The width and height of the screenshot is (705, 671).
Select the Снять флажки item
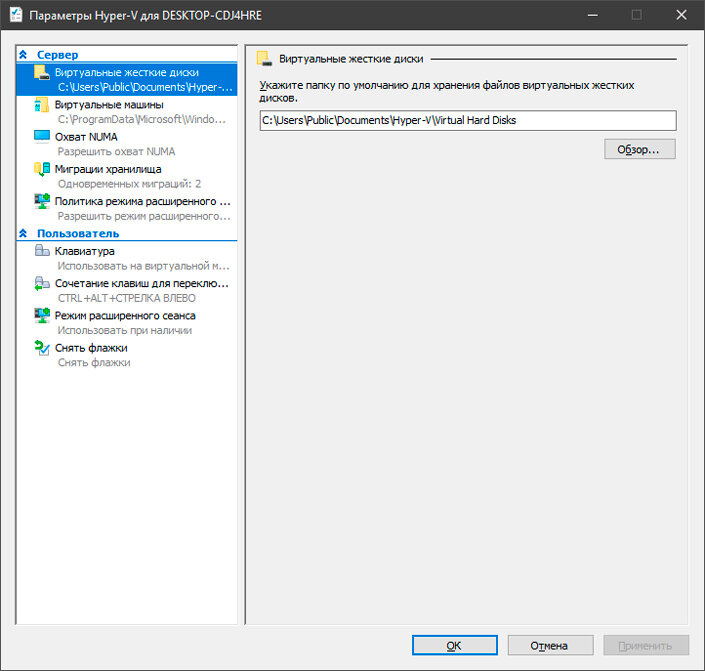(127, 355)
